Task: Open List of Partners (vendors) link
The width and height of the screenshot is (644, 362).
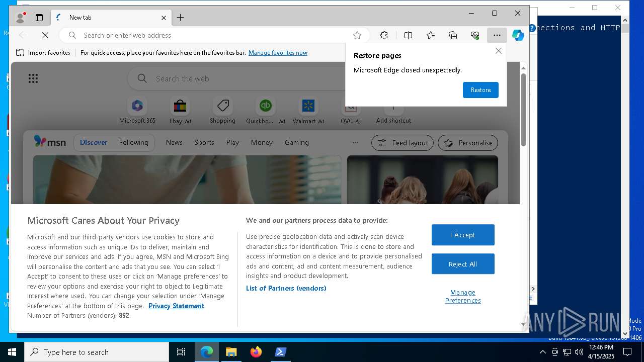Action: [286, 288]
